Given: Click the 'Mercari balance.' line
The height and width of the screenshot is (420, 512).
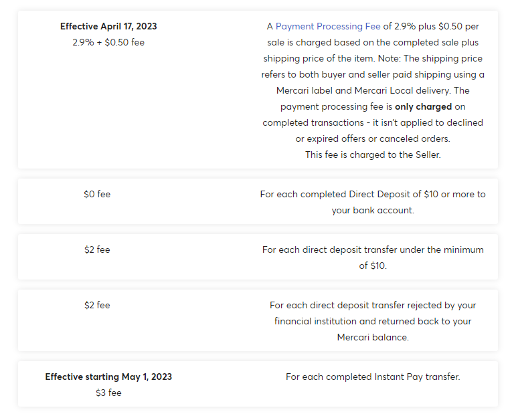Looking at the screenshot, I should point(373,338).
